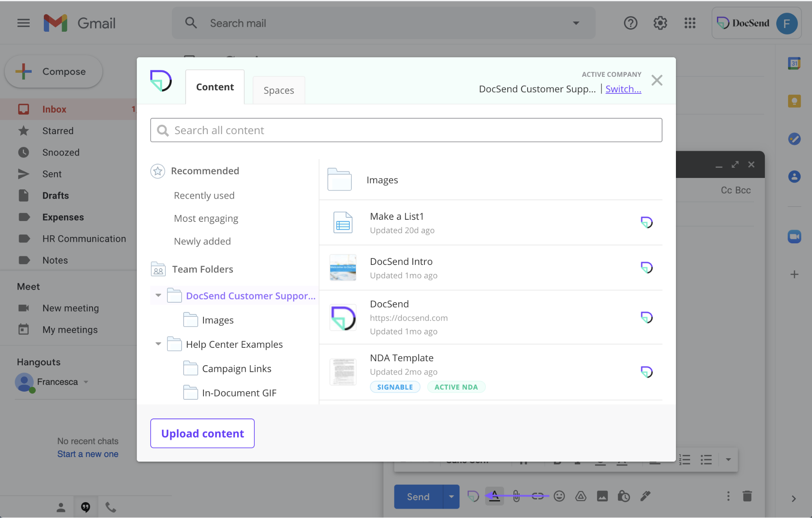Insert signature with the pen icon
The width and height of the screenshot is (812, 518).
click(x=645, y=496)
